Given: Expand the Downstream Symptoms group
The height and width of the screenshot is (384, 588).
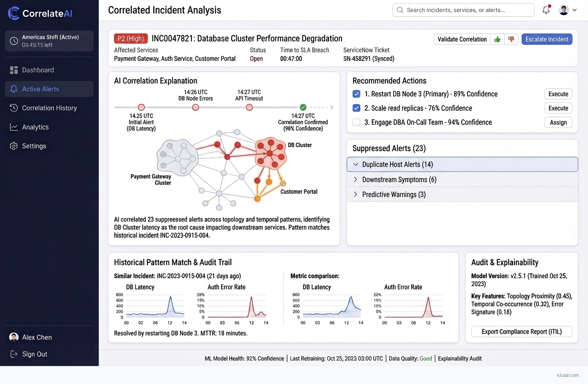Looking at the screenshot, I should 355,179.
